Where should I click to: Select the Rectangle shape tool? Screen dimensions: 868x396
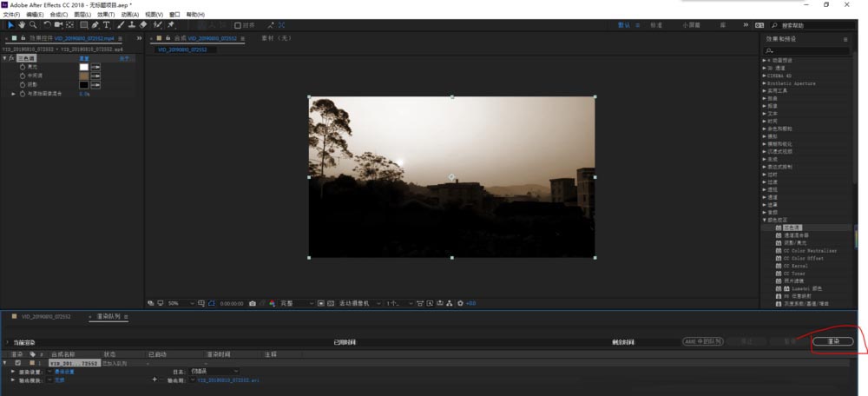tap(82, 25)
